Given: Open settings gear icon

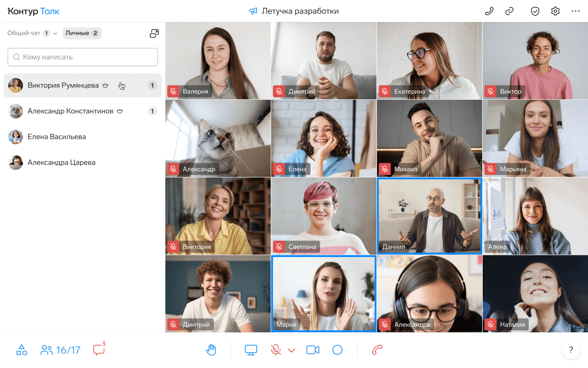Looking at the screenshot, I should [556, 11].
